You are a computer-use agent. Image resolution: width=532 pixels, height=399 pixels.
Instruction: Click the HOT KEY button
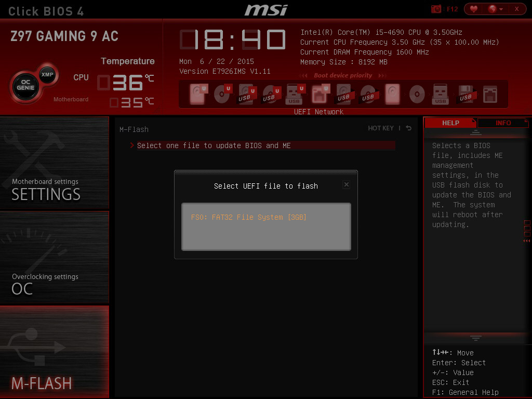point(381,128)
